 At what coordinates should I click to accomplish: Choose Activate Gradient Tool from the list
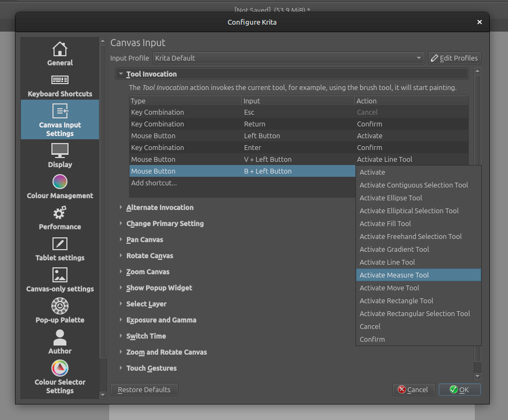[395, 249]
